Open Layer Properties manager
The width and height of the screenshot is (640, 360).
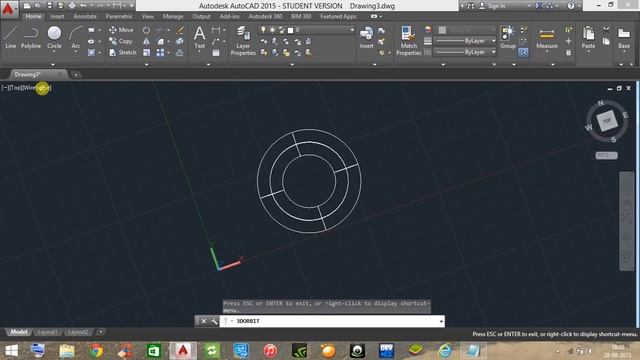pos(243,40)
